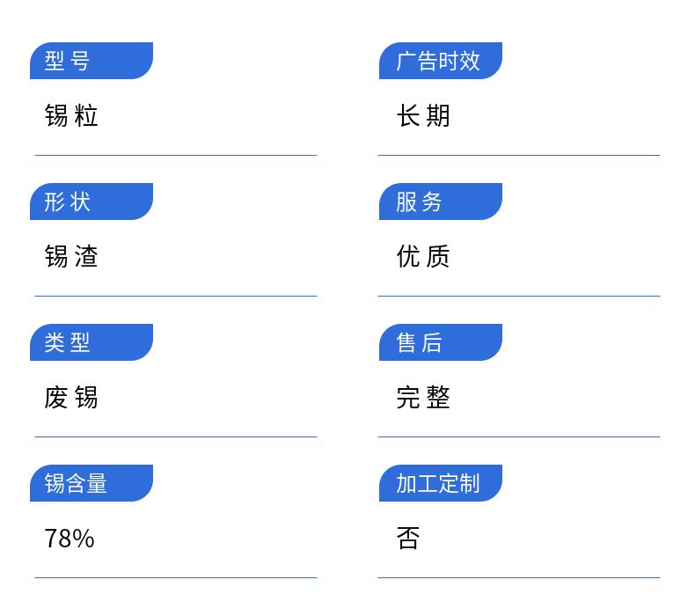Click the 型号 label tag
Screen dimensions: 695x616
pos(91,61)
